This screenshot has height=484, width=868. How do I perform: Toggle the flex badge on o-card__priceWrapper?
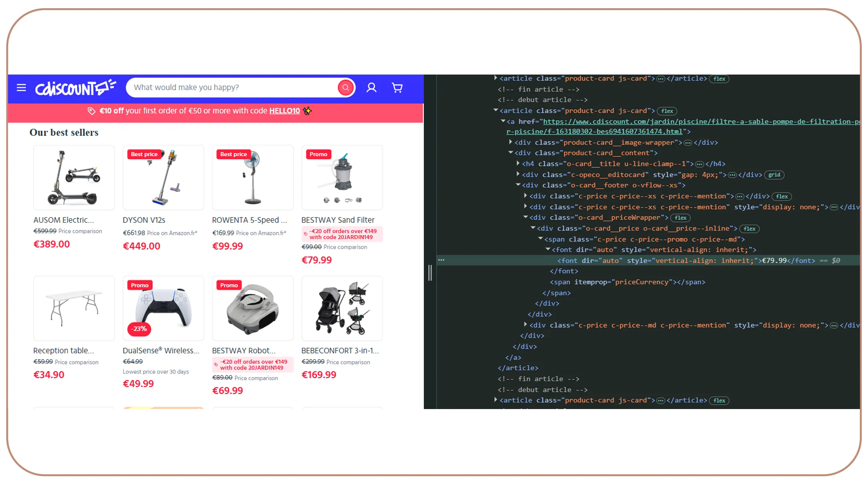tap(681, 218)
